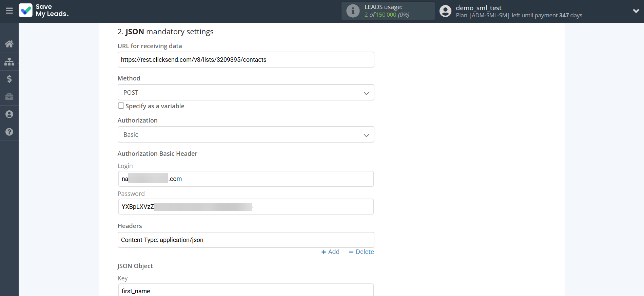This screenshot has height=296, width=644.
Task: Open the hamburger menu icon
Action: point(9,11)
